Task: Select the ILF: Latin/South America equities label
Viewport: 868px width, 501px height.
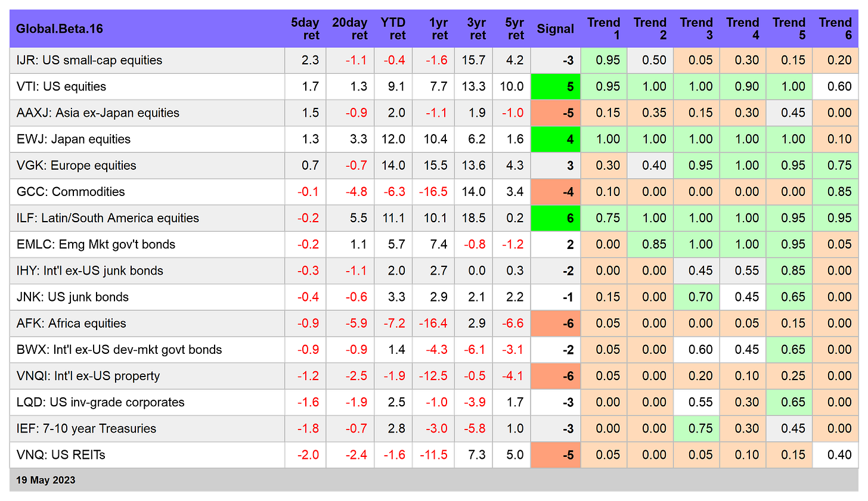Action: [108, 217]
